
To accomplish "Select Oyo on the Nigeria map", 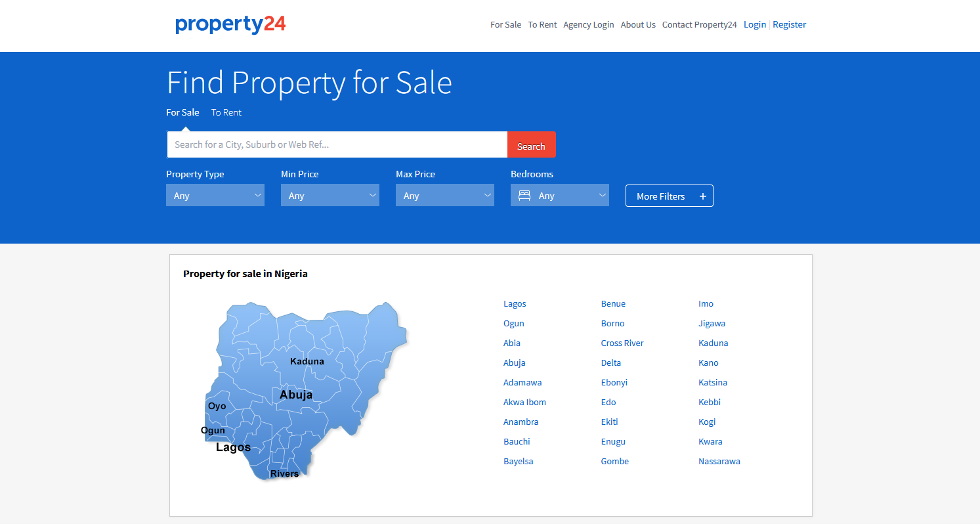I will tap(217, 406).
